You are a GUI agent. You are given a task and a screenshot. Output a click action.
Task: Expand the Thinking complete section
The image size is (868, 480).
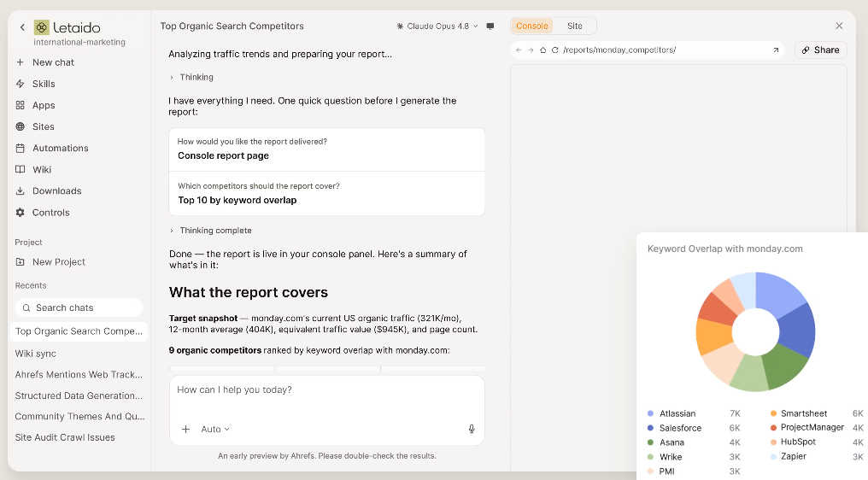pos(211,231)
